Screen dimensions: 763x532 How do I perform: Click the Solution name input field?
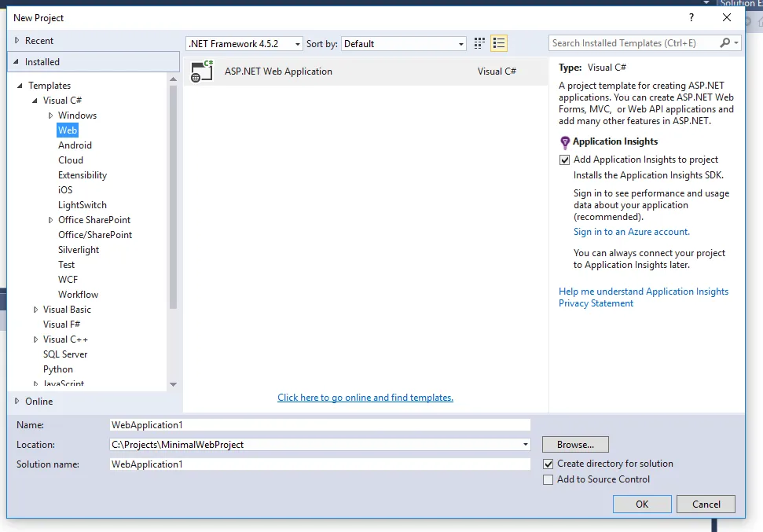pos(320,464)
